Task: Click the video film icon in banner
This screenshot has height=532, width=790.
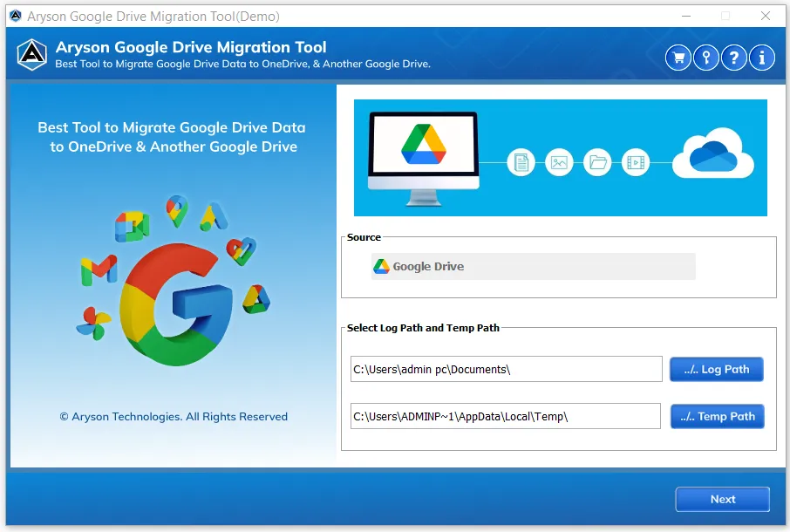Action: pos(636,163)
